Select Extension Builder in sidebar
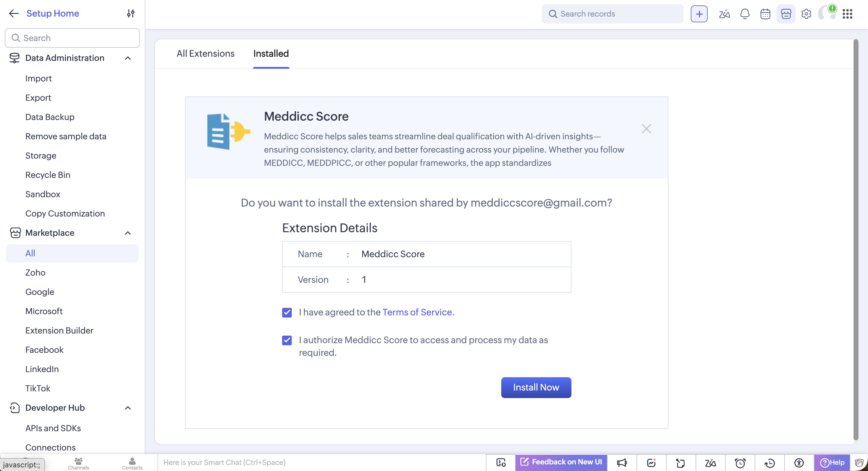 point(59,330)
